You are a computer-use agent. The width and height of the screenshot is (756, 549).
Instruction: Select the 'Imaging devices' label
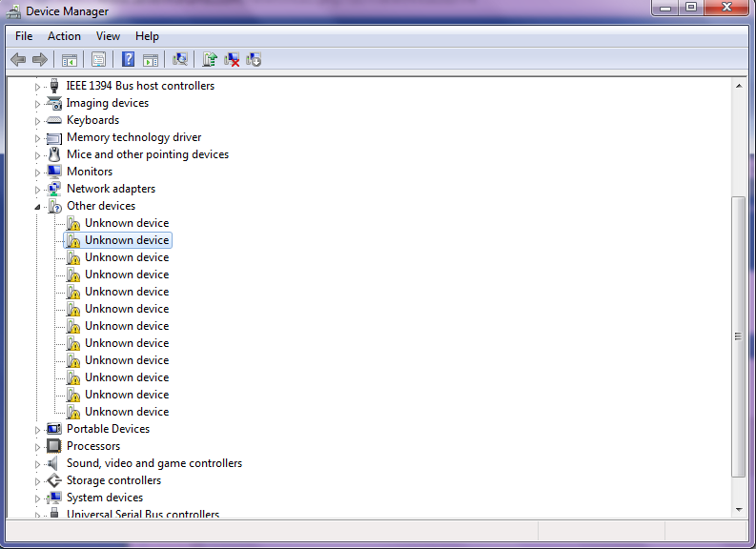[108, 103]
